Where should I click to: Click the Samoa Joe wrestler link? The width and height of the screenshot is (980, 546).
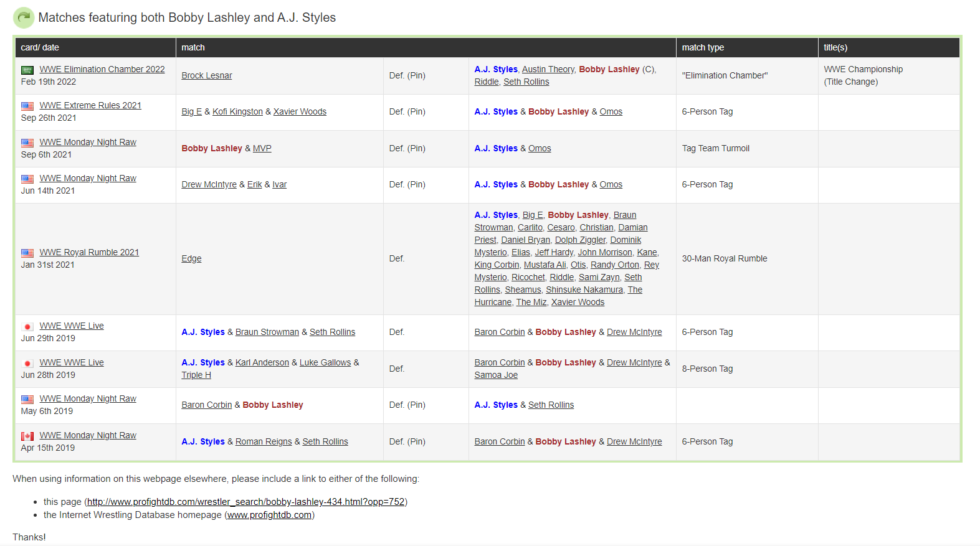[496, 375]
